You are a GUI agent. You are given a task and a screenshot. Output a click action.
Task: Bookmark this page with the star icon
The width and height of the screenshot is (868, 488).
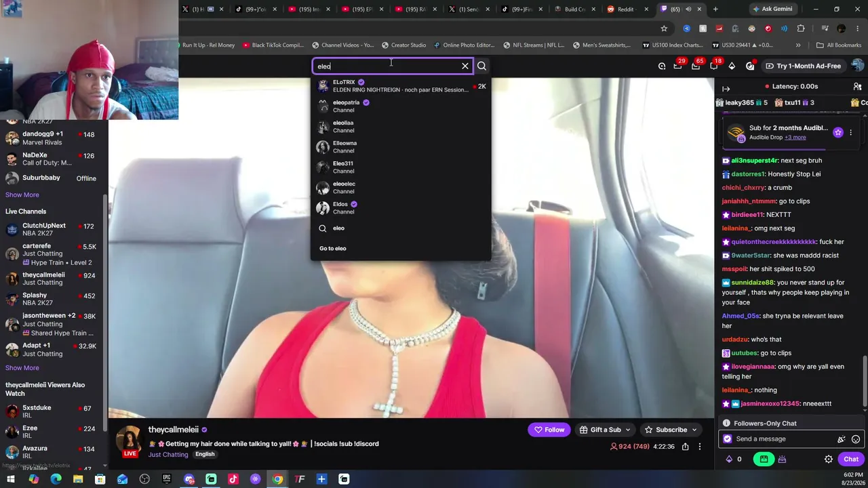click(664, 28)
